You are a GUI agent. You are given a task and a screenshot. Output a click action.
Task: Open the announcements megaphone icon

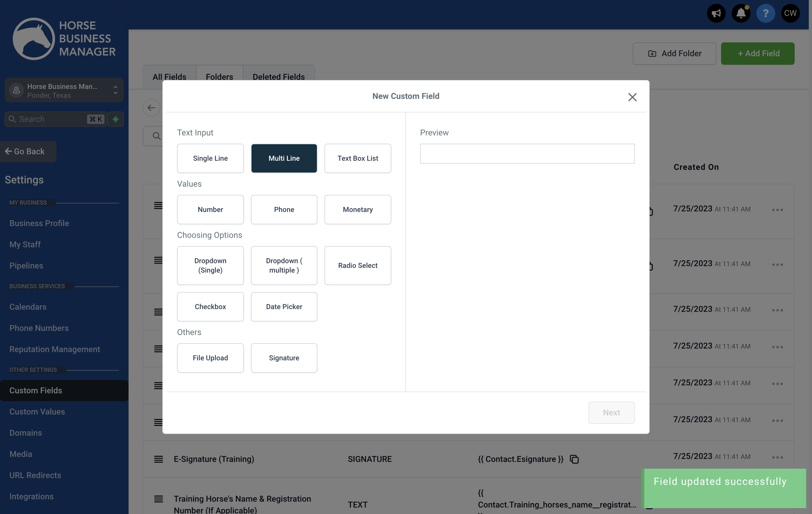(x=716, y=13)
